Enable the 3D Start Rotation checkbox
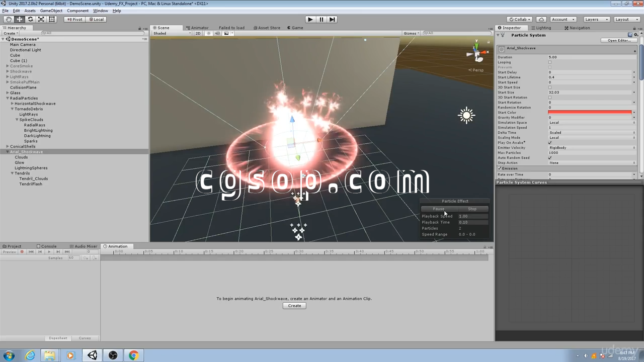This screenshot has width=644, height=362. [550, 98]
